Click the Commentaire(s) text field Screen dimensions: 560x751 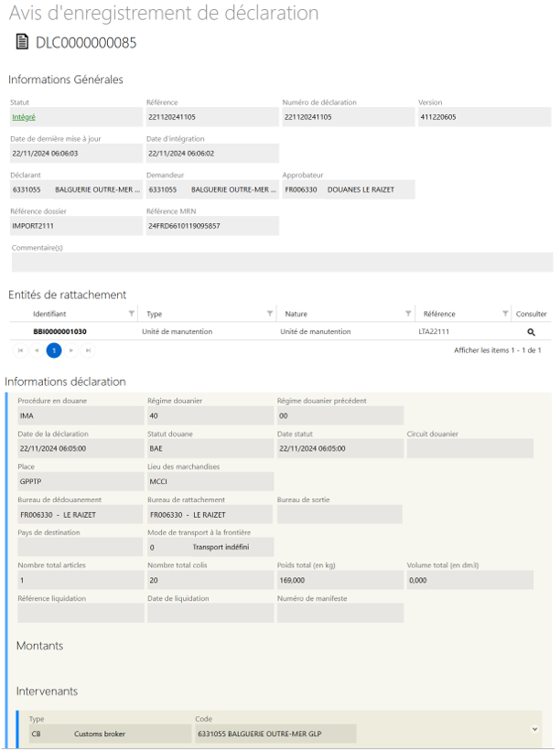[281, 263]
